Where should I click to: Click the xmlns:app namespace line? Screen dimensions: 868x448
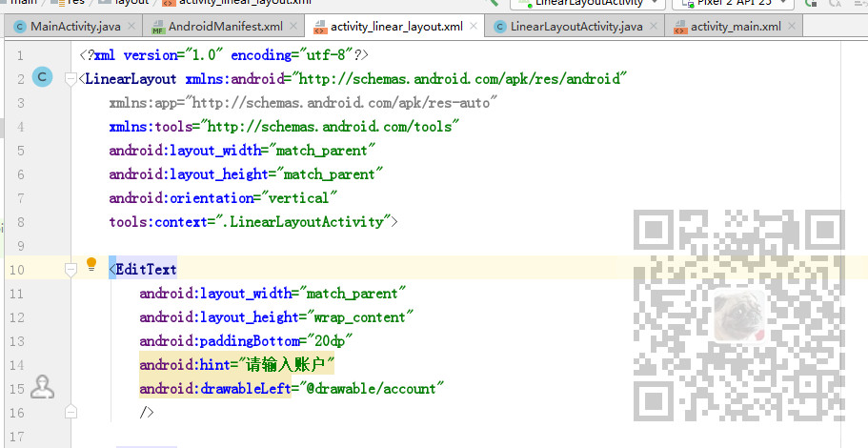coord(303,102)
